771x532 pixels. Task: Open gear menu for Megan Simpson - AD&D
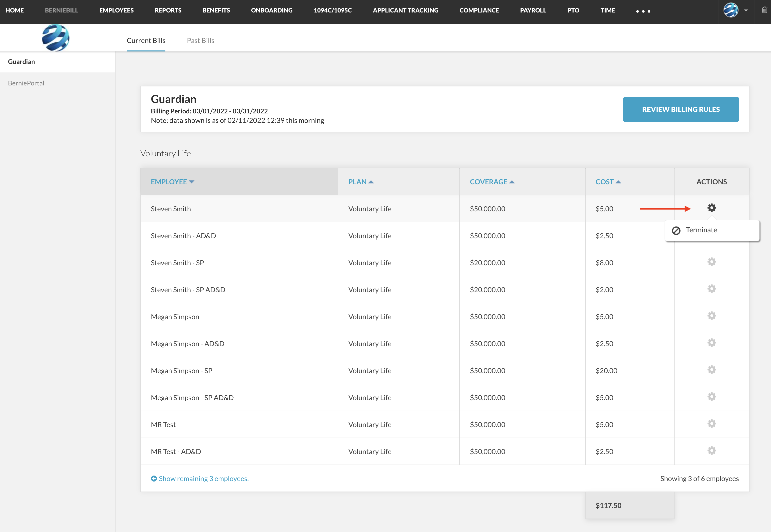(x=711, y=343)
